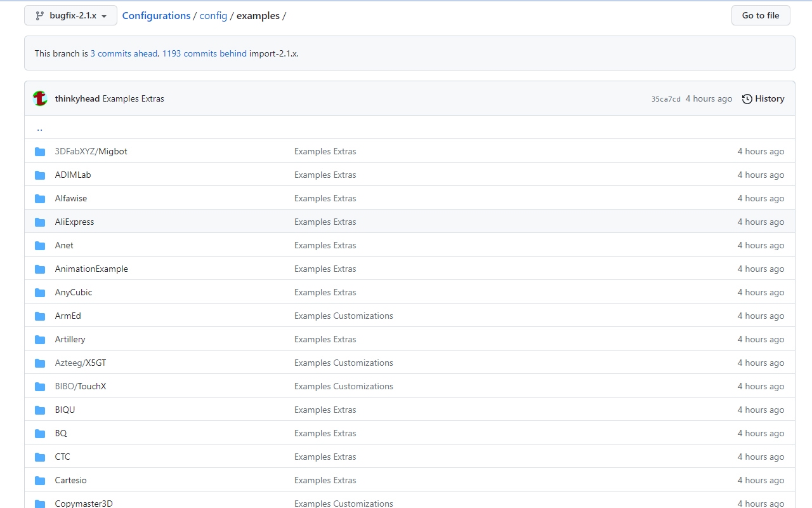Click the git branch icon on branch selector

[40, 15]
